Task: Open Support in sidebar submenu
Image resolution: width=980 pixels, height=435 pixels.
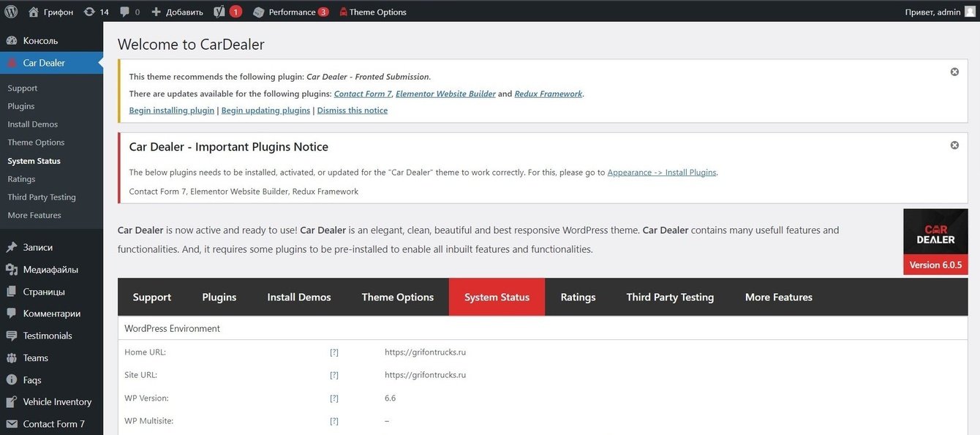Action: tap(23, 88)
